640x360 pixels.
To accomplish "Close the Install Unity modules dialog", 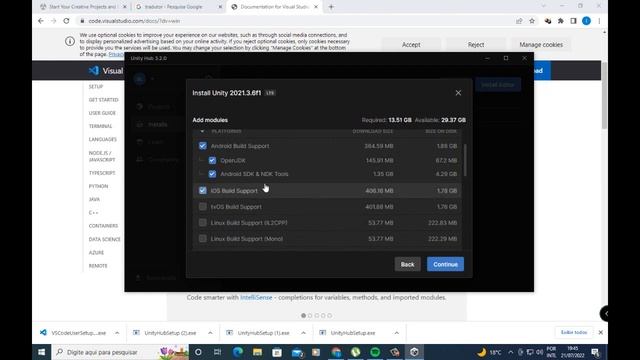I will pyautogui.click(x=458, y=93).
